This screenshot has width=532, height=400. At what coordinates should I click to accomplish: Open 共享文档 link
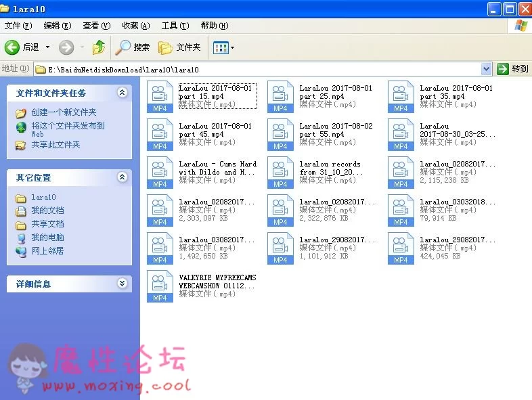47,224
